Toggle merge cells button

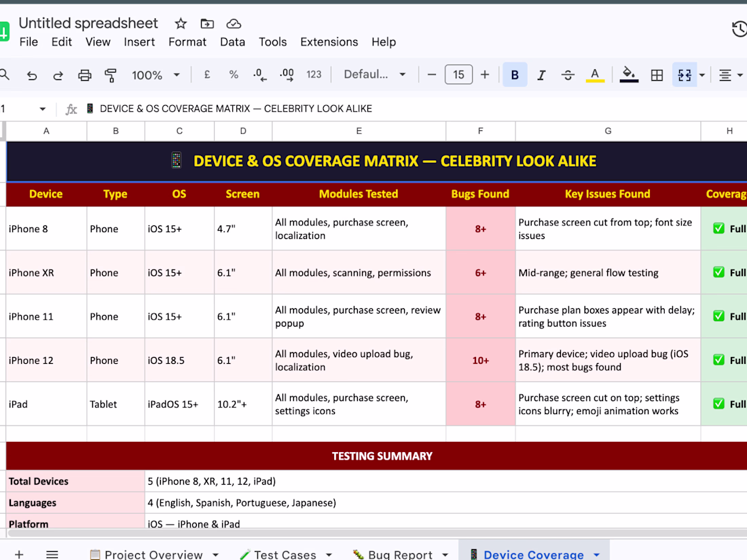685,75
